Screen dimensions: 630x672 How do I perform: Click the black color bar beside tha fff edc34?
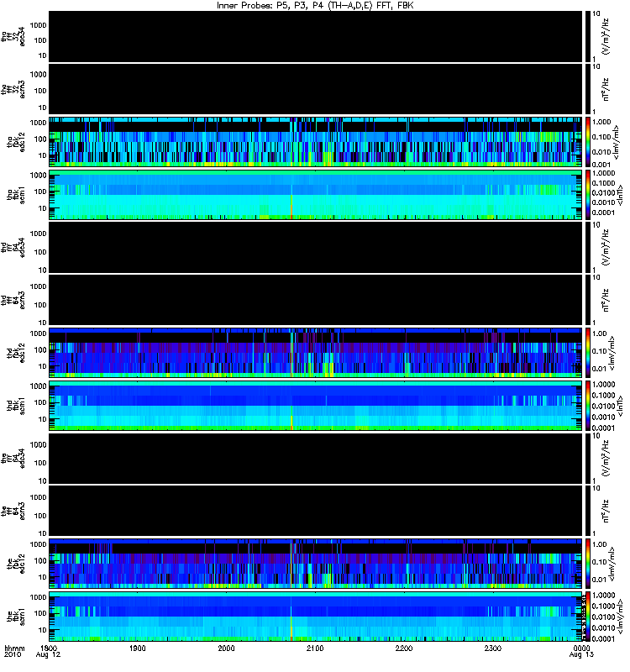588,36
